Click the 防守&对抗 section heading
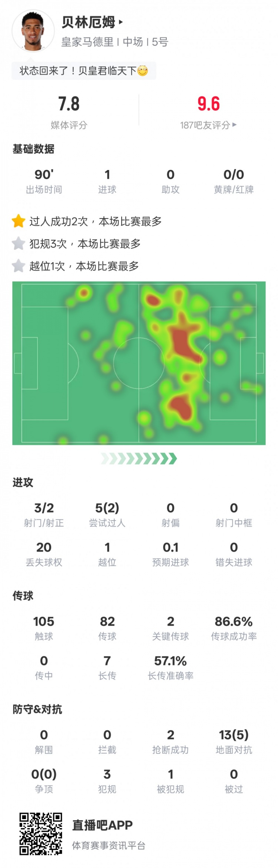 pyautogui.click(x=37, y=709)
